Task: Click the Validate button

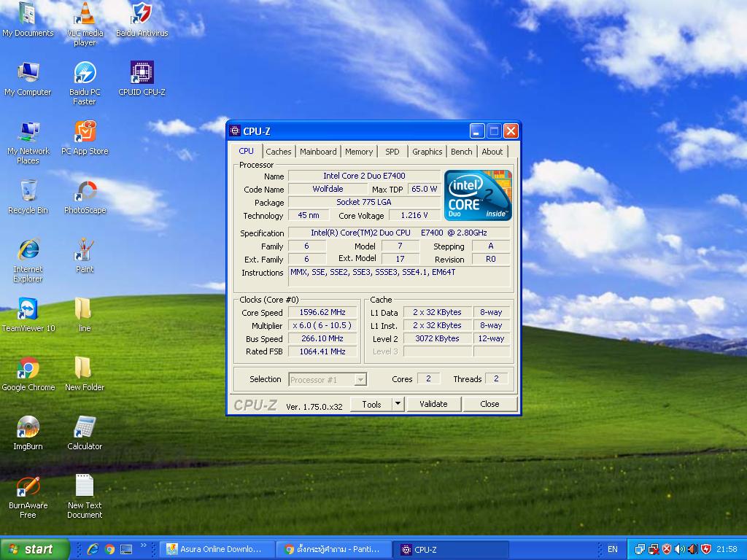Action: tap(433, 404)
